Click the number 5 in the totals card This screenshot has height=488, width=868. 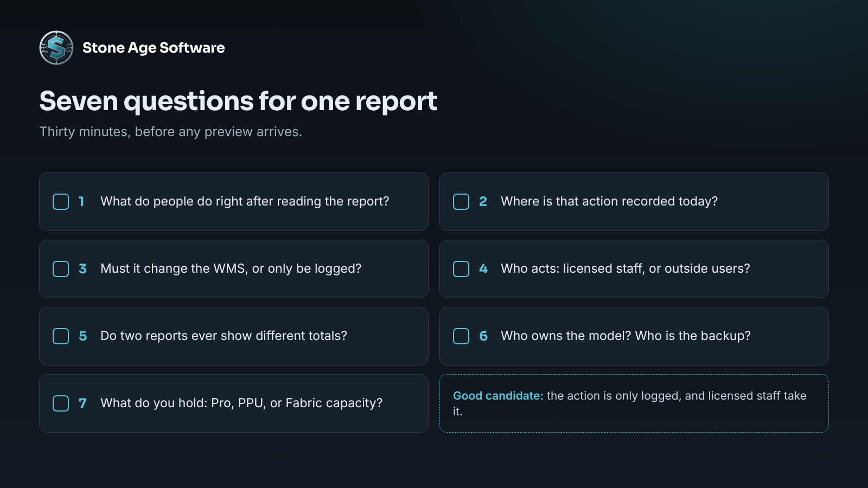(82, 336)
